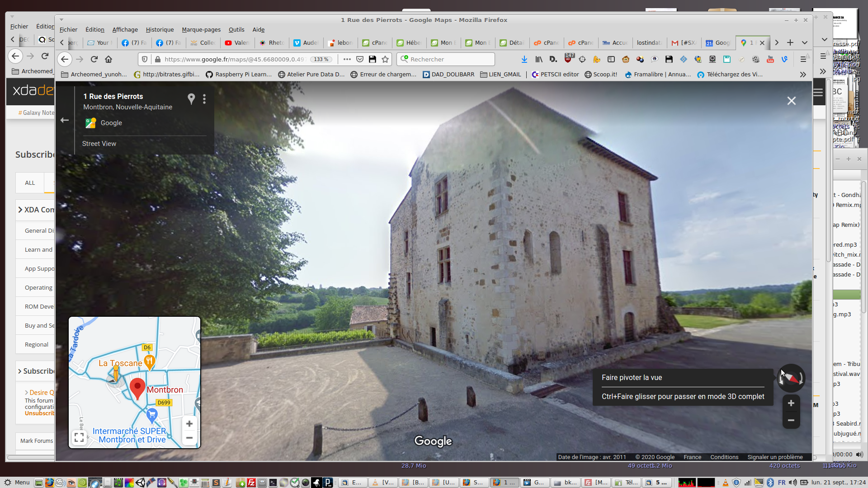This screenshot has height=488, width=868.
Task: Zoom in the Street View image
Action: [x=791, y=403]
